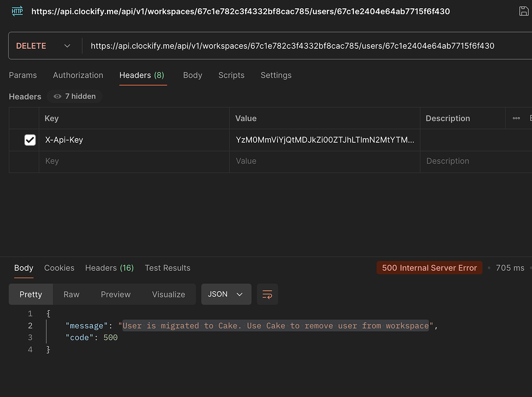The height and width of the screenshot is (397, 532).
Task: Click the request title URL at top
Action: 241,11
